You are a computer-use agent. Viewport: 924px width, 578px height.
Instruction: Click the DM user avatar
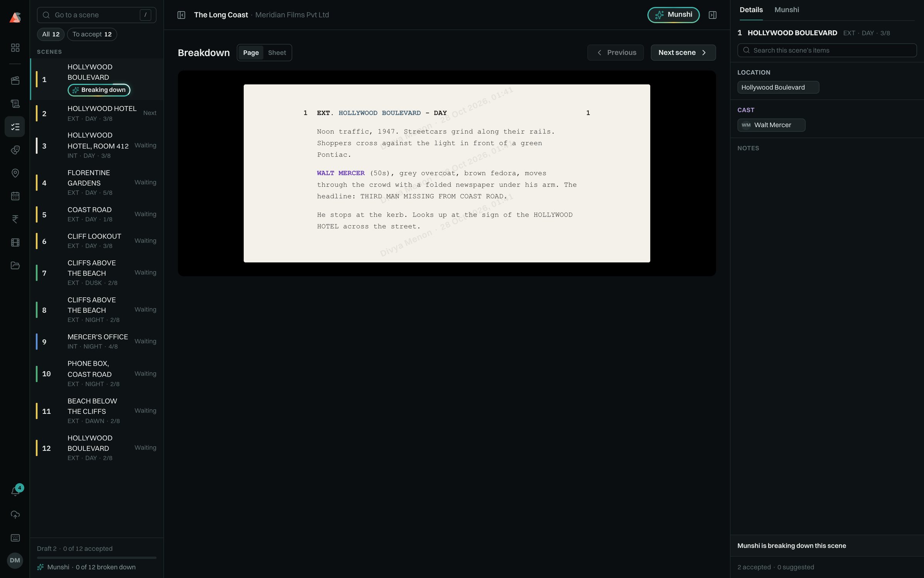pos(15,560)
